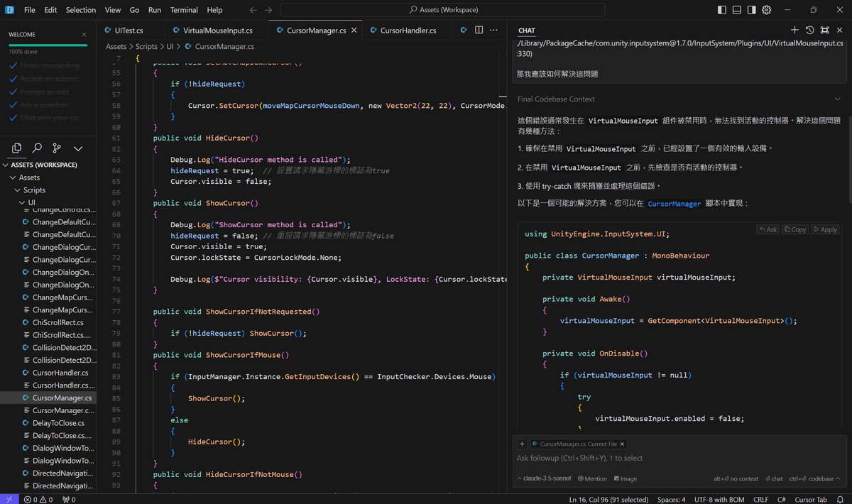
Task: Go forward with the navigation arrow
Action: 268,10
